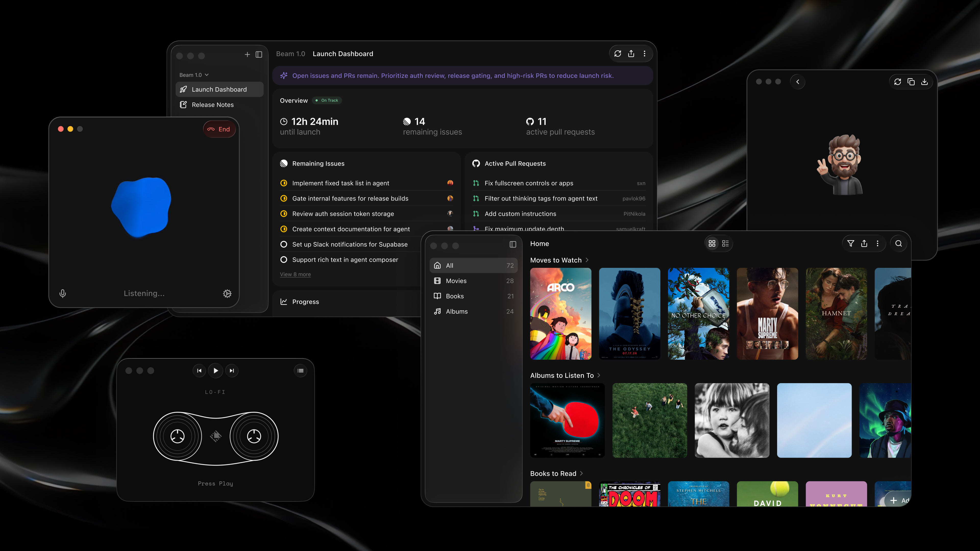
Task: Open the playlist queue in the LO-FI player
Action: point(300,370)
